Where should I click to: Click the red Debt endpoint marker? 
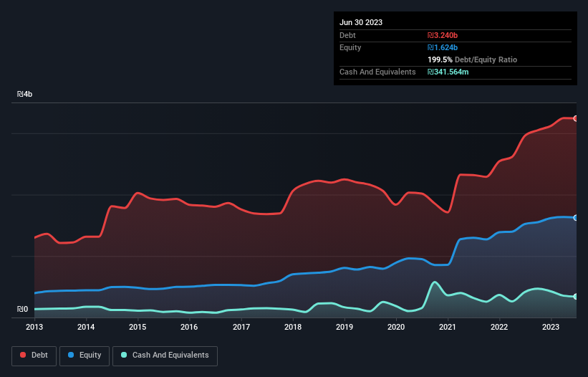(x=576, y=118)
